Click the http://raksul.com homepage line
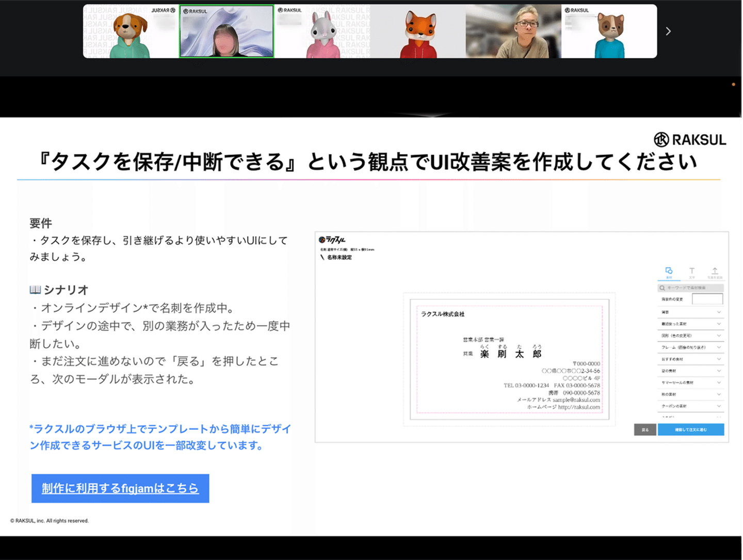Image resolution: width=743 pixels, height=560 pixels. [563, 407]
